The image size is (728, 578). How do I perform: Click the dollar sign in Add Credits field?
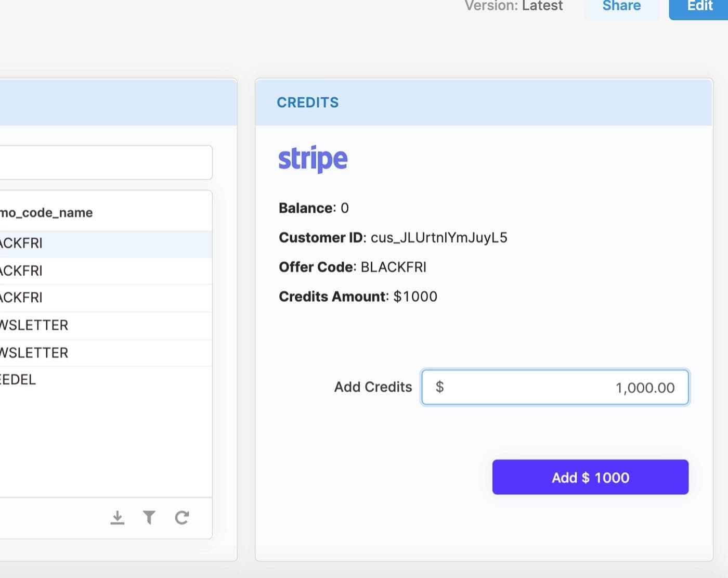[439, 387]
